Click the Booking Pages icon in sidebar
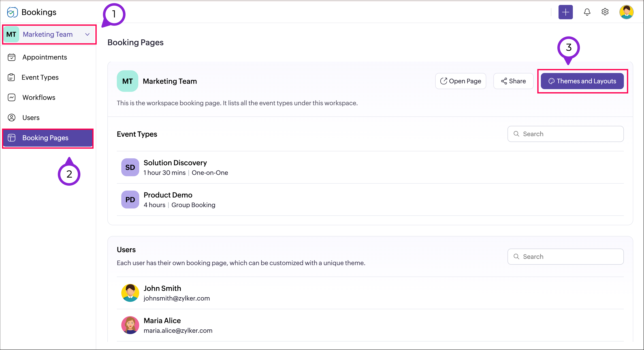The height and width of the screenshot is (350, 644). pyautogui.click(x=11, y=137)
